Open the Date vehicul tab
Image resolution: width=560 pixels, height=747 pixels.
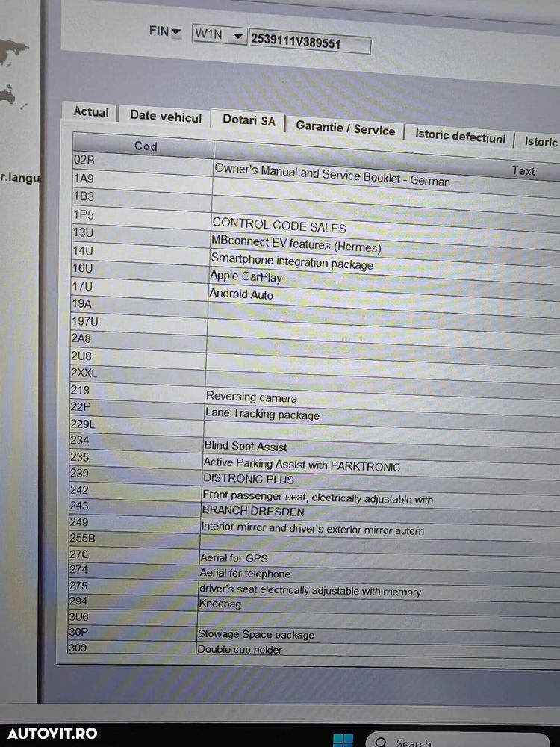(166, 116)
